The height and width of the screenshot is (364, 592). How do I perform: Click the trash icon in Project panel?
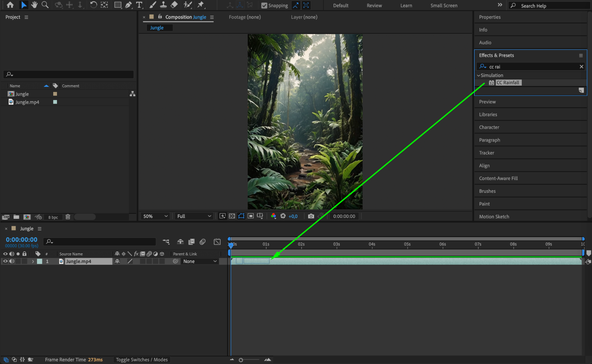(x=68, y=217)
